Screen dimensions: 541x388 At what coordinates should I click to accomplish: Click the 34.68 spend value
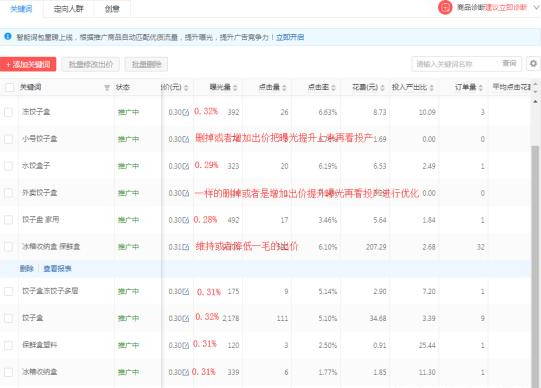tap(378, 318)
